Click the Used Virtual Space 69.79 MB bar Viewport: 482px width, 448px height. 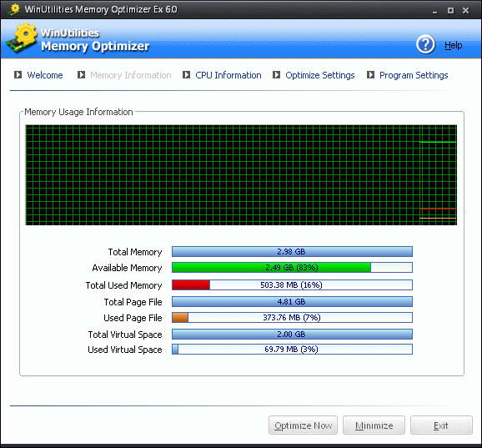pyautogui.click(x=292, y=350)
